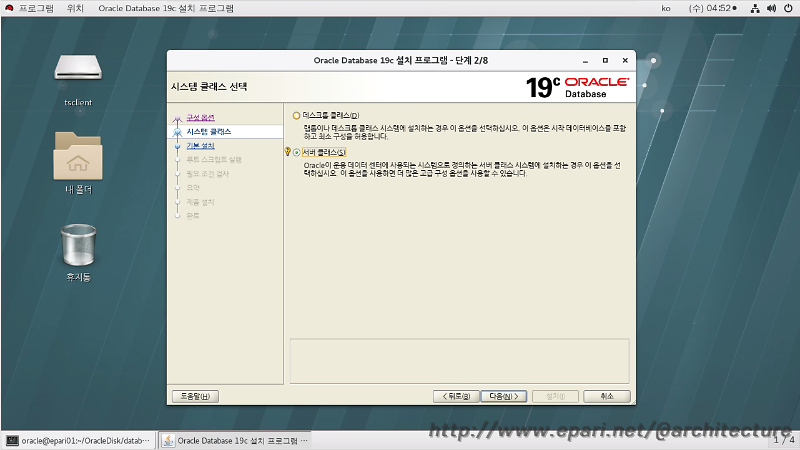
Task: Open the 위치 menu in top panel
Action: (x=75, y=8)
